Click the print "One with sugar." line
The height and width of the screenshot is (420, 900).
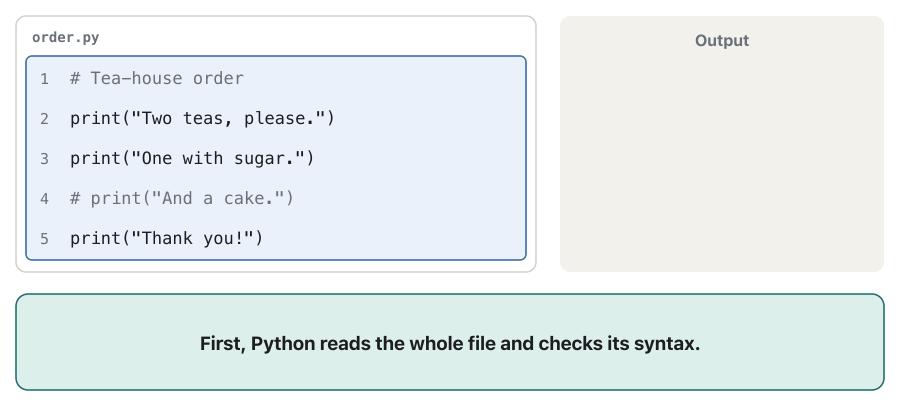[192, 158]
